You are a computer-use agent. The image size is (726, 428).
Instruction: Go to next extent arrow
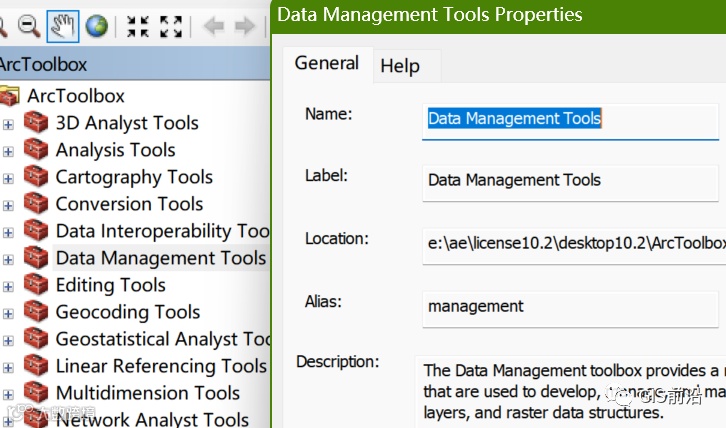(x=244, y=26)
